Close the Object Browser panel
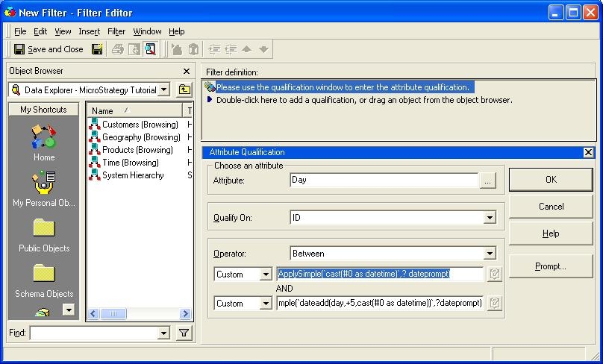 point(187,71)
